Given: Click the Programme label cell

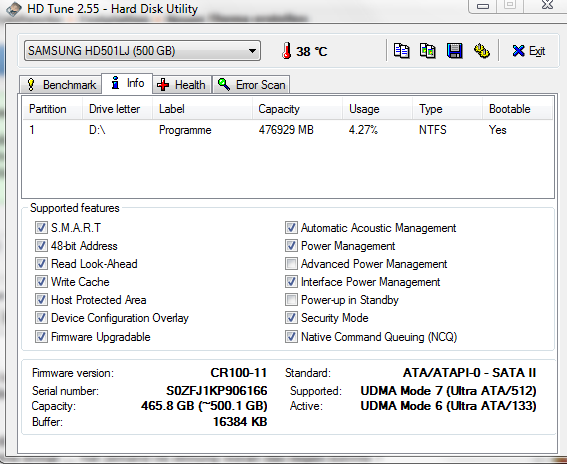Looking at the screenshot, I should 185,130.
